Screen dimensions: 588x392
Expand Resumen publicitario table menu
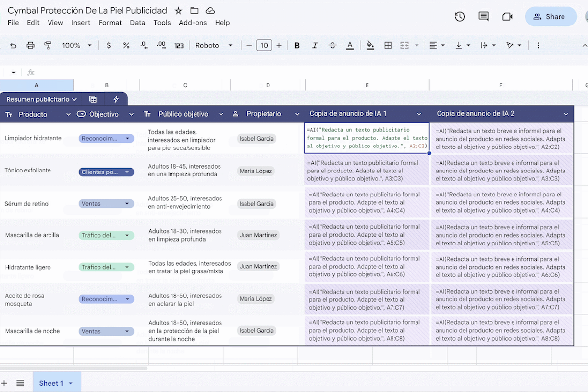(42, 99)
